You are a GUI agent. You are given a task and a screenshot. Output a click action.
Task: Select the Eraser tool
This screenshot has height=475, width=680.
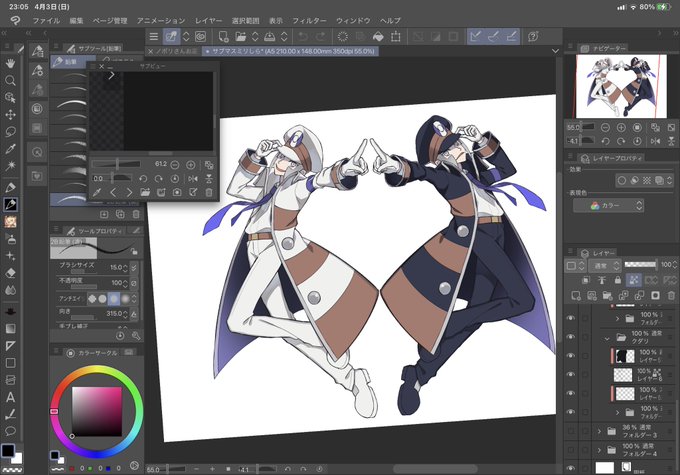click(x=10, y=273)
